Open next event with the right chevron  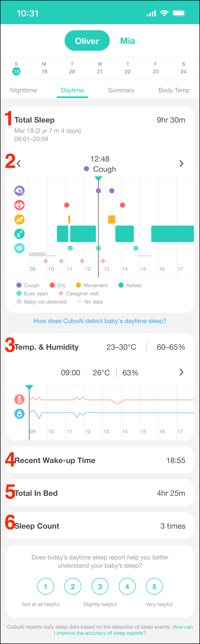182,164
